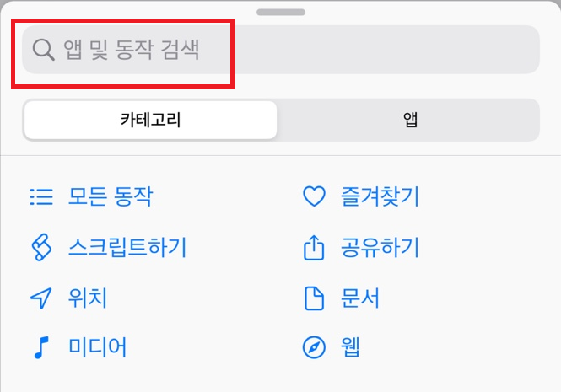The width and height of the screenshot is (561, 392).
Task: Tap the 스크립트하기 scripting icon
Action: click(41, 247)
